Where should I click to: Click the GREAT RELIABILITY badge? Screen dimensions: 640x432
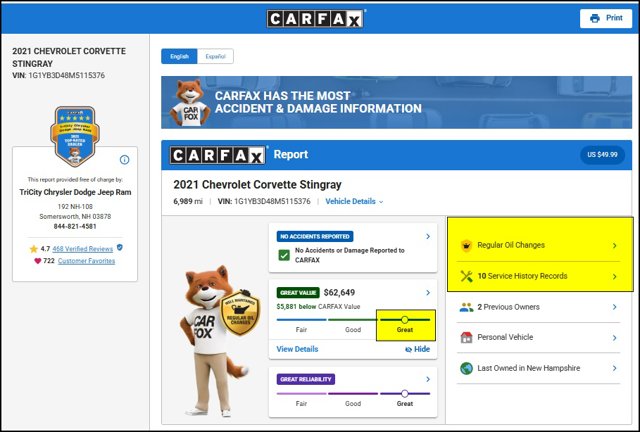coord(306,379)
